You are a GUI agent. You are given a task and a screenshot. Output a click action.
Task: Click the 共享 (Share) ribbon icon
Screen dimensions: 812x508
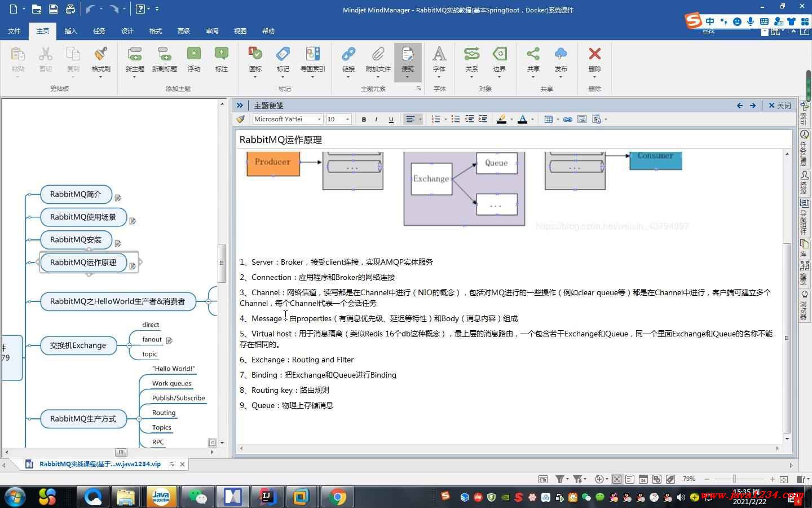533,54
